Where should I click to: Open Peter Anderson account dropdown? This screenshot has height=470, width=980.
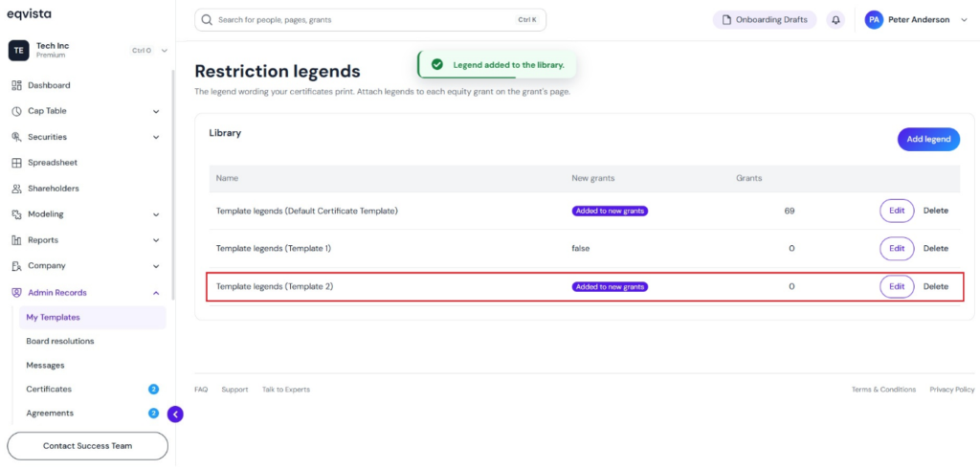point(964,20)
